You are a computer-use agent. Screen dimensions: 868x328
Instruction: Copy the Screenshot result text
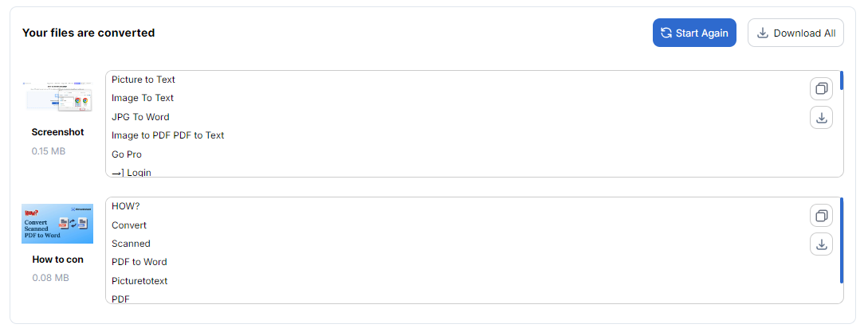(821, 88)
